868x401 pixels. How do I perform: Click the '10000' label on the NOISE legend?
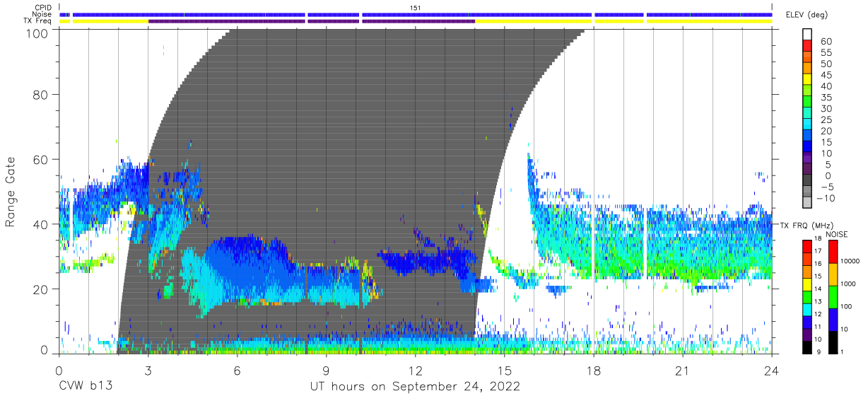(851, 261)
